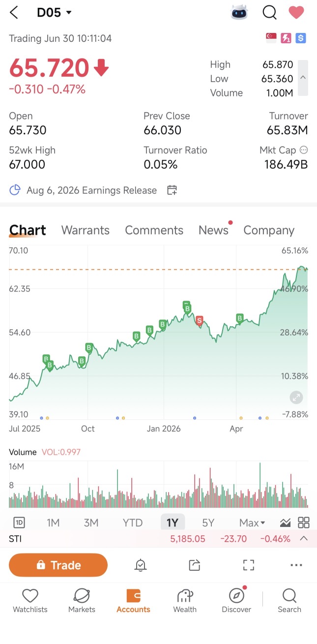
Task: Tap the red S sell marker on chart
Action: [199, 321]
